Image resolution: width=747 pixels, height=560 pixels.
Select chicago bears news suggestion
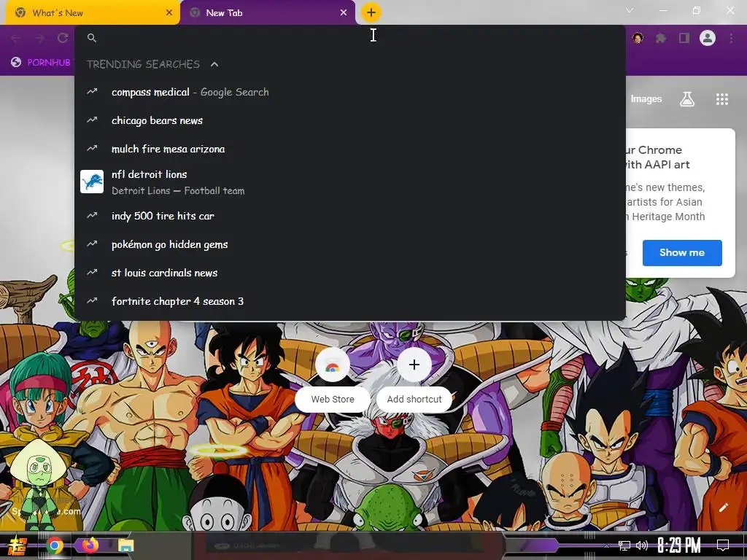click(x=350, y=120)
